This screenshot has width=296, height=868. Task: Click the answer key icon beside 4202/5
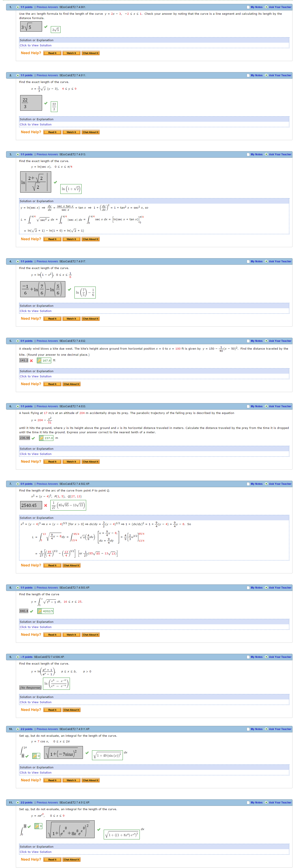[x=39, y=611]
